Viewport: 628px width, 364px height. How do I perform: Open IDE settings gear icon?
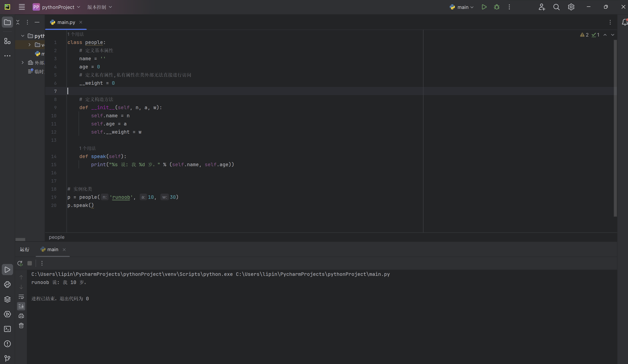point(571,7)
